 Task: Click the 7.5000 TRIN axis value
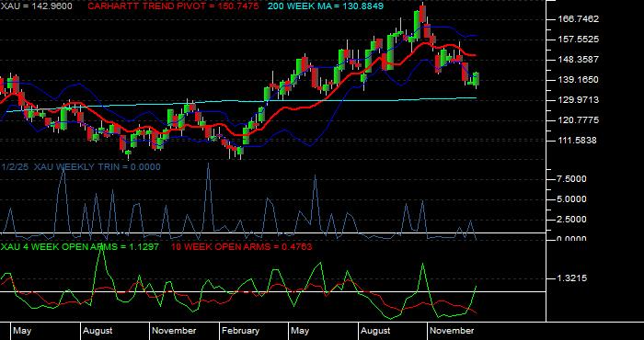[571, 179]
